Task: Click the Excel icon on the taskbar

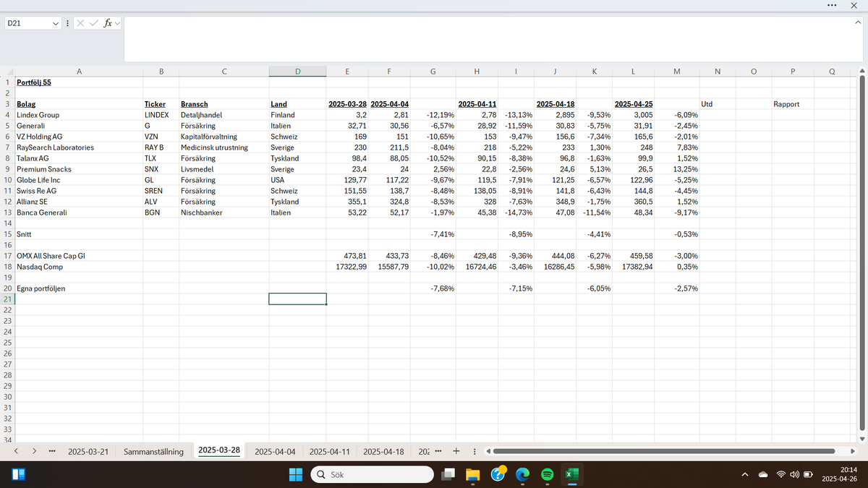Action: click(x=571, y=474)
